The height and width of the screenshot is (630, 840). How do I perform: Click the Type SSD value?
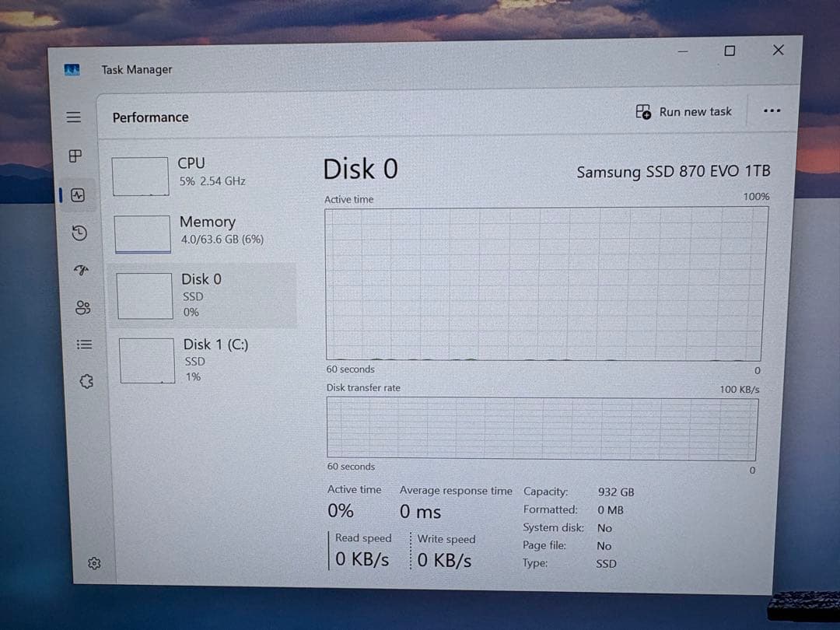point(607,564)
